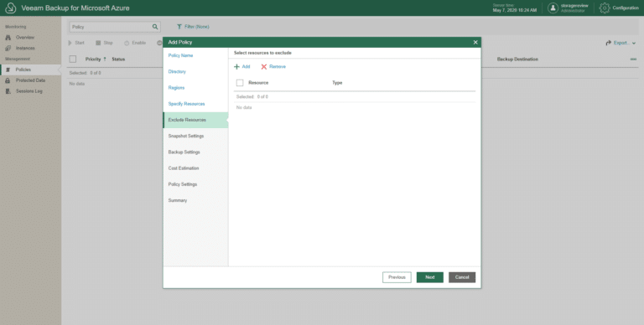Click the Cancel button
This screenshot has width=644, height=325.
(462, 277)
